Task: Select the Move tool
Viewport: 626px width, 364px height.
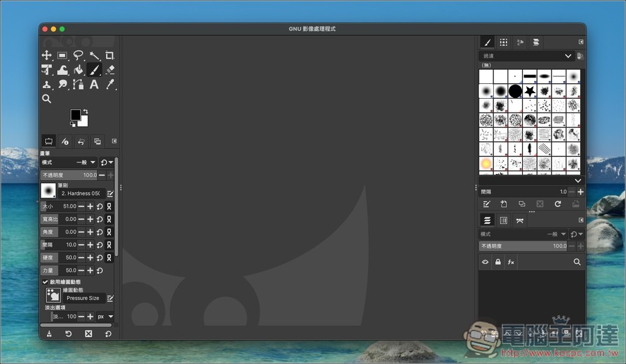Action: tap(47, 55)
